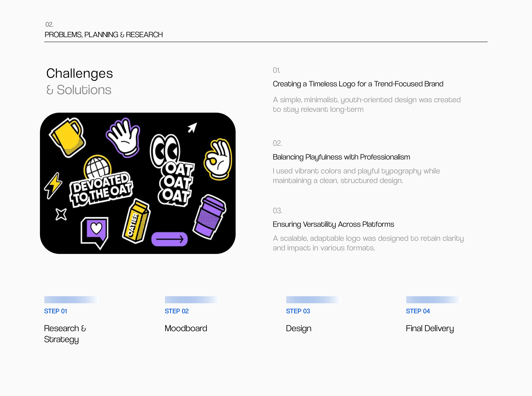The width and height of the screenshot is (532, 396).
Task: Click the Challenges & Solutions heading
Action: click(x=79, y=82)
